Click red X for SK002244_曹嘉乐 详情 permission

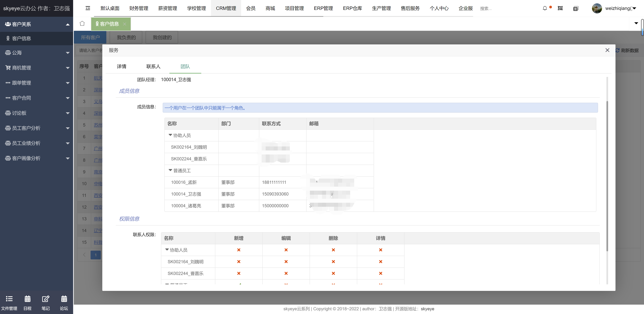coord(381,273)
